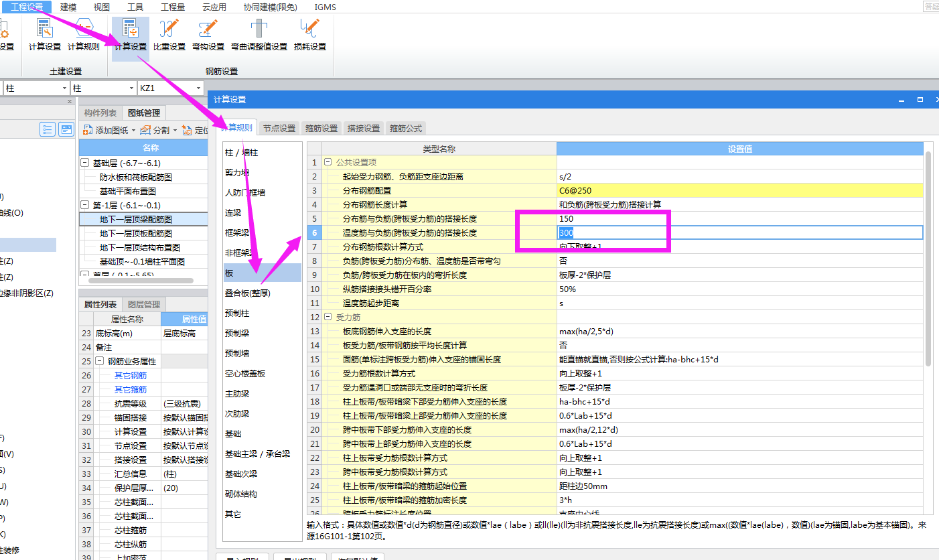Viewport: 939px width, 560px height.
Task: Open the 弯钩设置 tool
Action: point(208,35)
